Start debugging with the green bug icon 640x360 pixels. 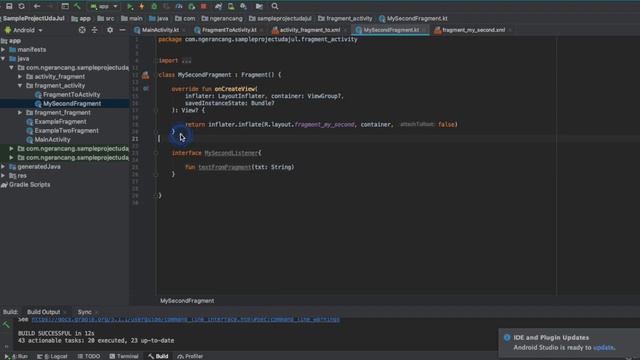(x=154, y=6)
